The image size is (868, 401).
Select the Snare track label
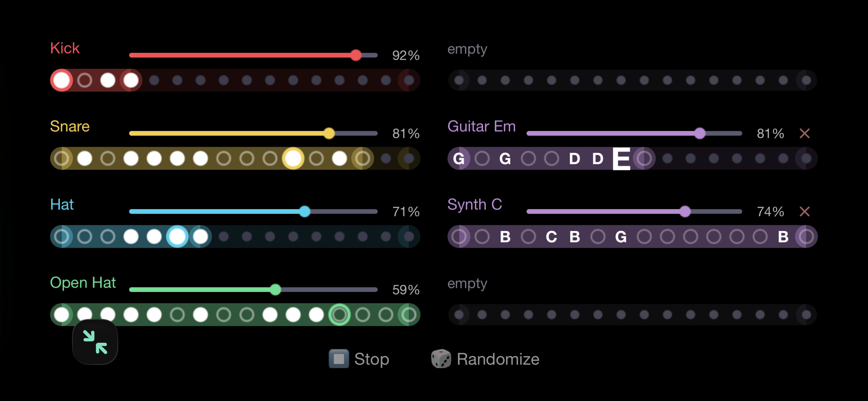[x=70, y=126]
